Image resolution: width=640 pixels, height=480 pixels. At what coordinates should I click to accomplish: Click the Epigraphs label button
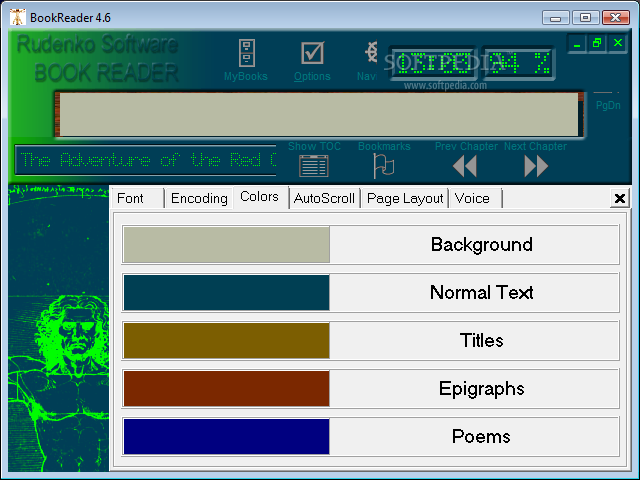tap(474, 389)
